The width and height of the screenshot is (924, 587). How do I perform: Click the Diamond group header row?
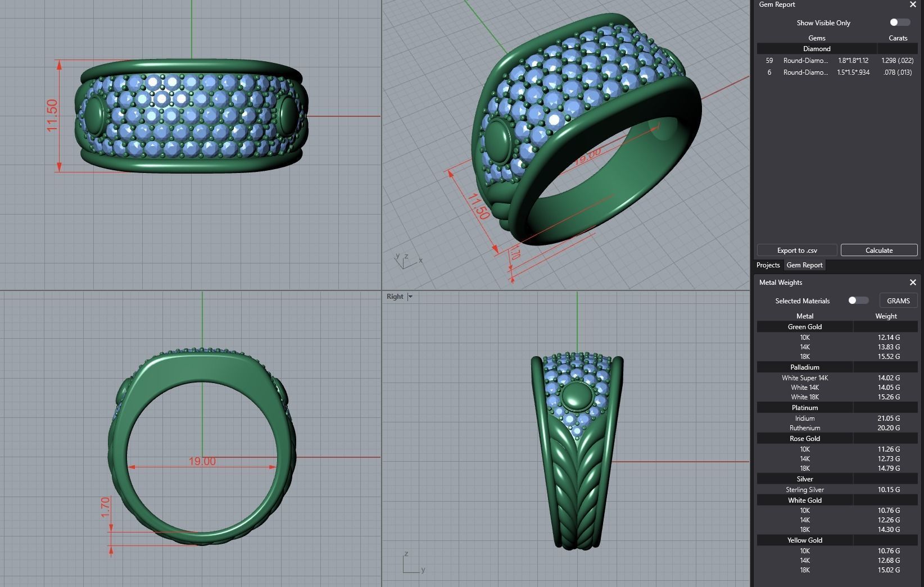click(817, 49)
